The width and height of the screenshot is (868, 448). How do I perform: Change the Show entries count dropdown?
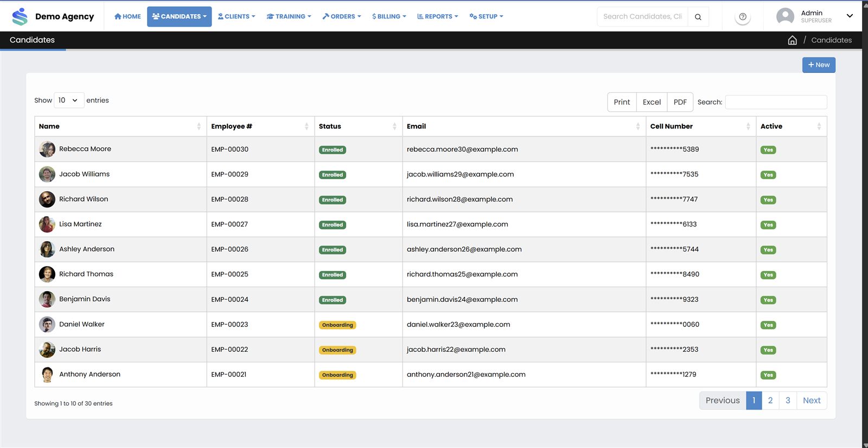point(69,100)
